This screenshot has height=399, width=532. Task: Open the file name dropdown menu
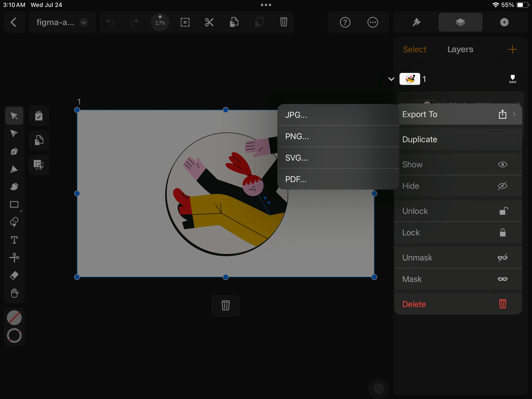pos(84,22)
